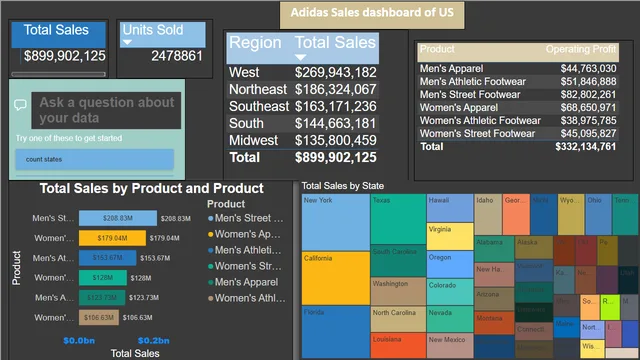
Task: Click the 2478861 Units Sold value
Action: pos(177,56)
